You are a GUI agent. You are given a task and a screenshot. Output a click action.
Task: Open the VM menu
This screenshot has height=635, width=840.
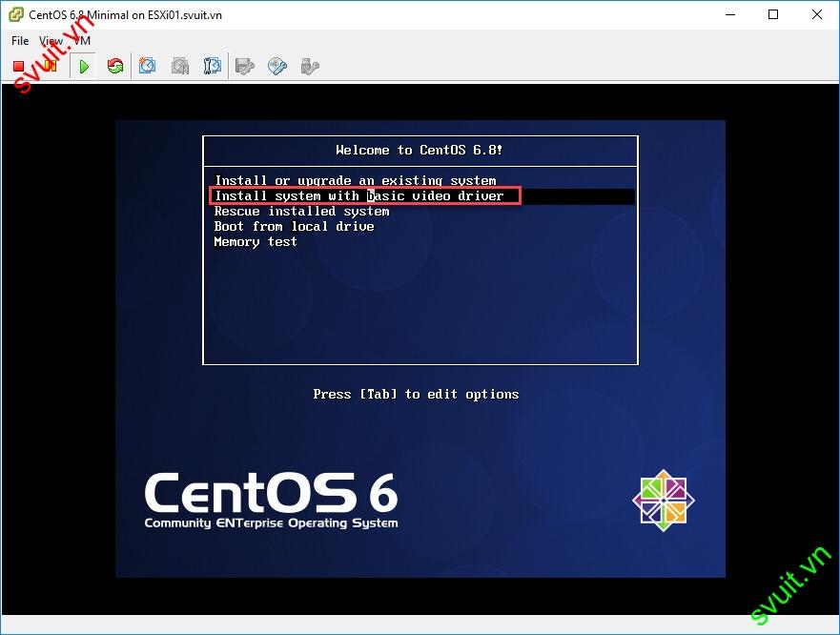point(82,41)
